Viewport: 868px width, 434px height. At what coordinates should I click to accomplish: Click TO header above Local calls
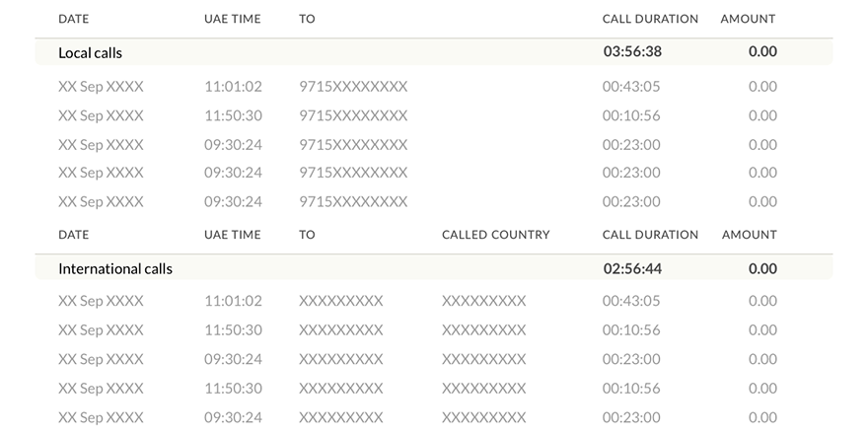point(307,19)
